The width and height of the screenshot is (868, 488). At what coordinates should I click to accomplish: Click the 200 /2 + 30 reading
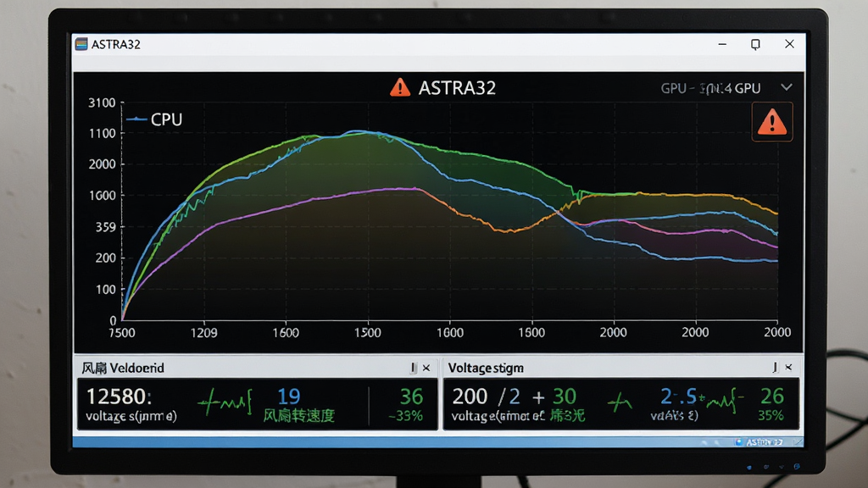[515, 396]
